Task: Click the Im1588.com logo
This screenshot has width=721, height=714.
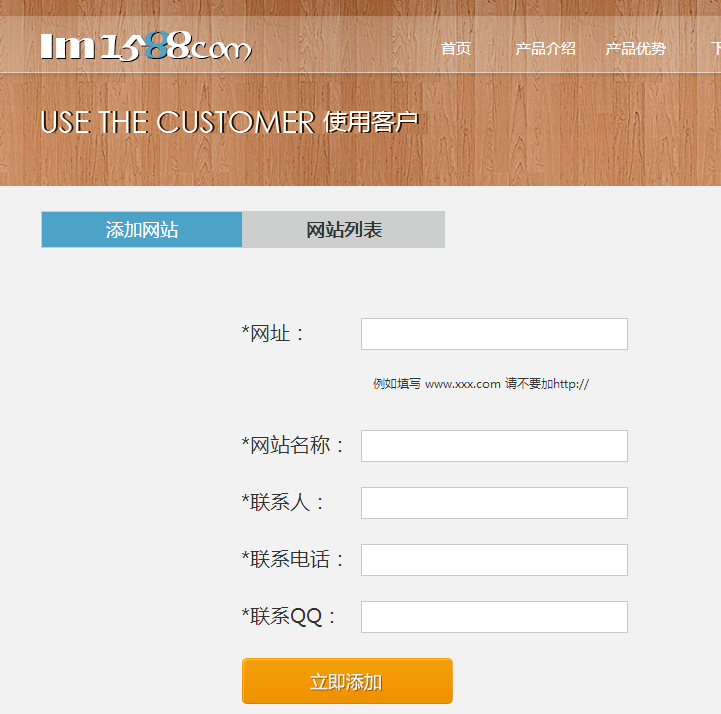Action: [x=146, y=46]
